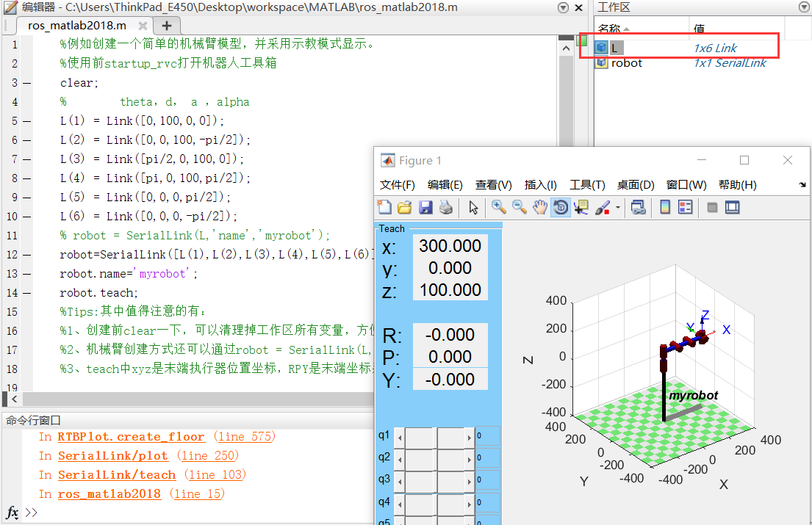Image resolution: width=812 pixels, height=525 pixels.
Task: Select the Pan hand tool
Action: click(540, 207)
